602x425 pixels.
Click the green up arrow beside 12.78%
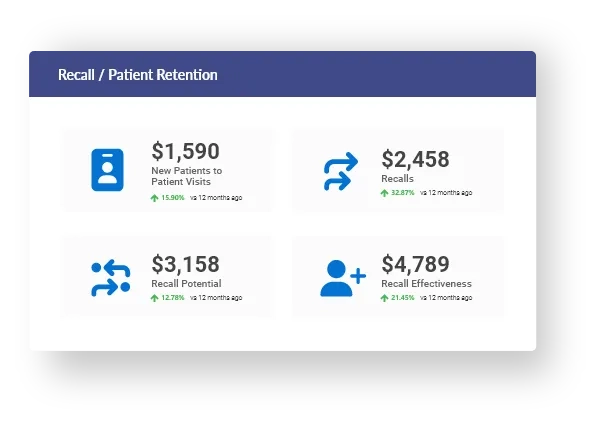point(154,298)
